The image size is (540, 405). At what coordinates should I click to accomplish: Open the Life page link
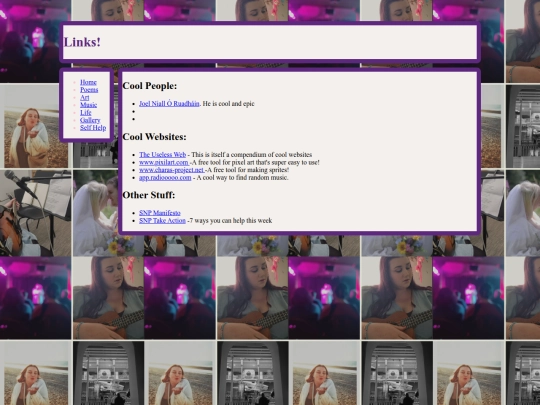pos(86,113)
